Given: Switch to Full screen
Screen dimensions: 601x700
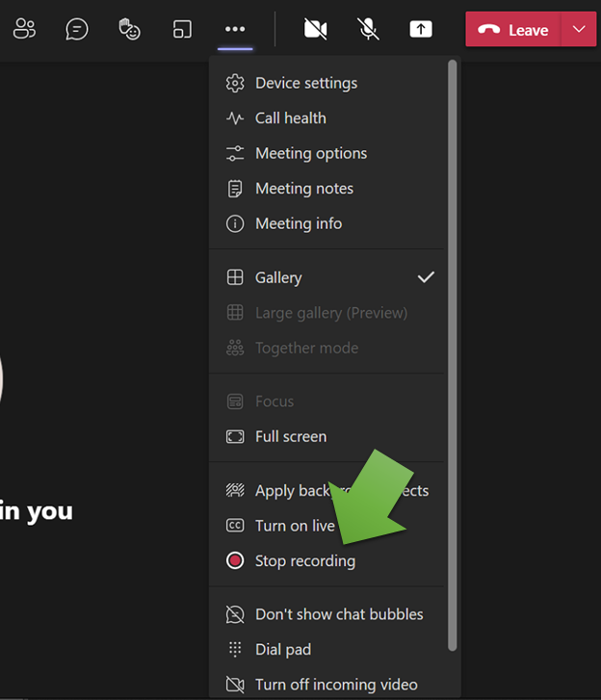Looking at the screenshot, I should (327, 436).
